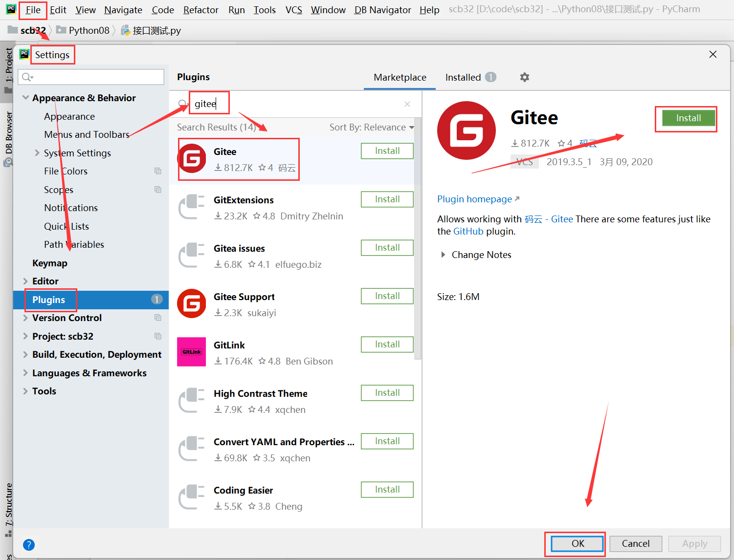Click the GitExtensions plugin placeholder icon
This screenshot has height=560, width=734.
click(x=192, y=207)
